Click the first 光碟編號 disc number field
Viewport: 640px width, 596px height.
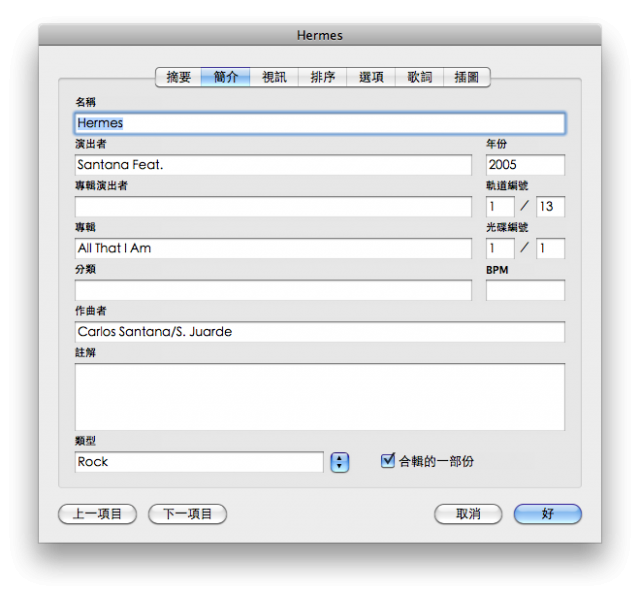click(x=500, y=248)
